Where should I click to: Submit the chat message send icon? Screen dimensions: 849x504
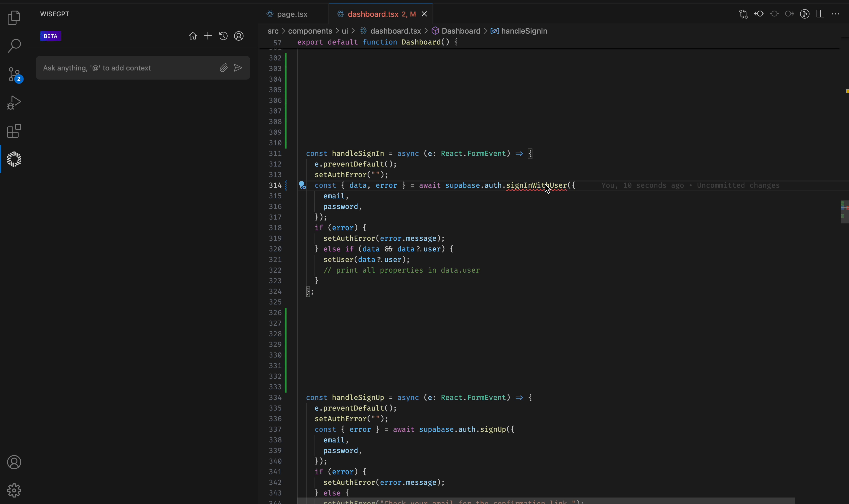click(238, 68)
